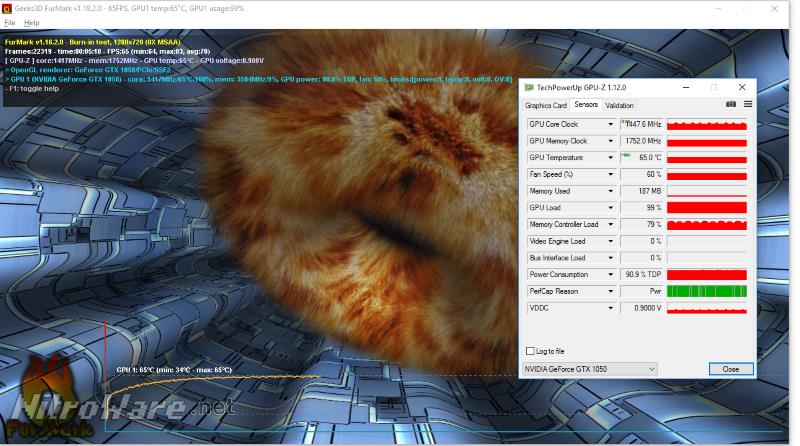This screenshot has height=446, width=800.
Task: Click the GPU-Z title bar app icon
Action: click(529, 88)
